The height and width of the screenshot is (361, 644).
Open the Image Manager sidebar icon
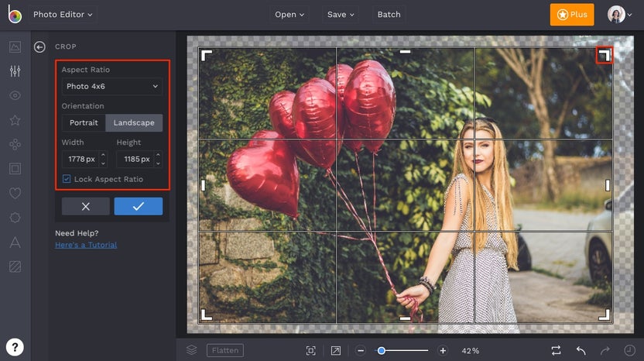tap(15, 46)
